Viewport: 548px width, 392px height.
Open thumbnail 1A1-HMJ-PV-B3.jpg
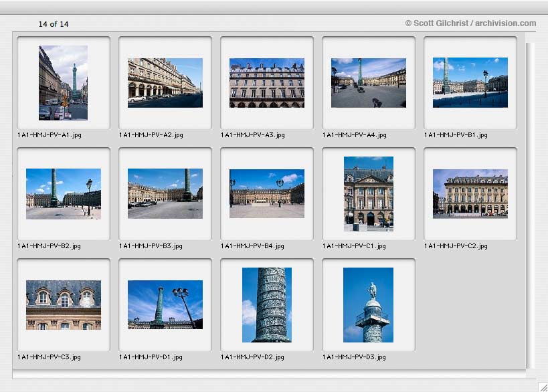(x=165, y=193)
